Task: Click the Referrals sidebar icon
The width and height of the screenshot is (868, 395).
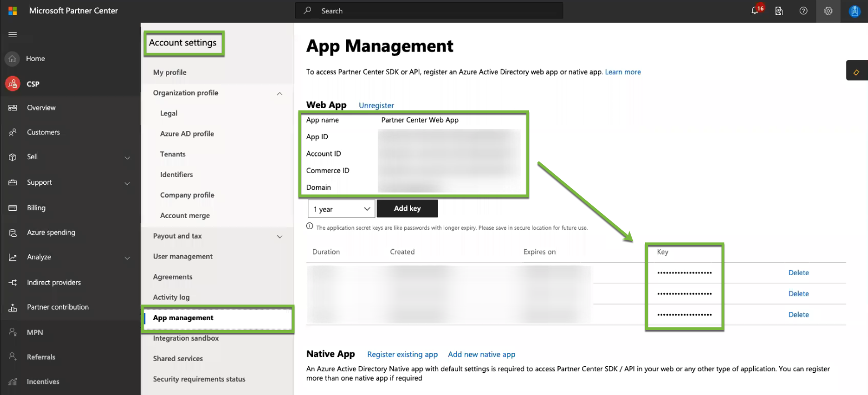Action: point(12,357)
